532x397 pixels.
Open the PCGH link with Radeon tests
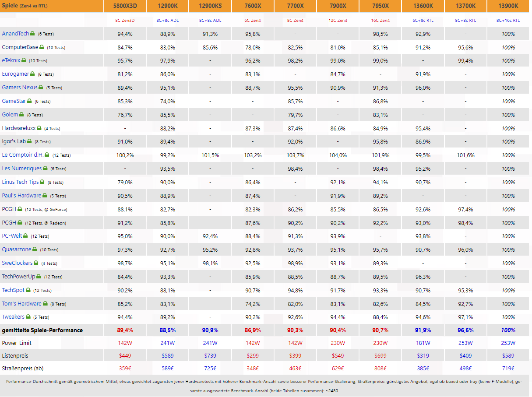tap(9, 223)
